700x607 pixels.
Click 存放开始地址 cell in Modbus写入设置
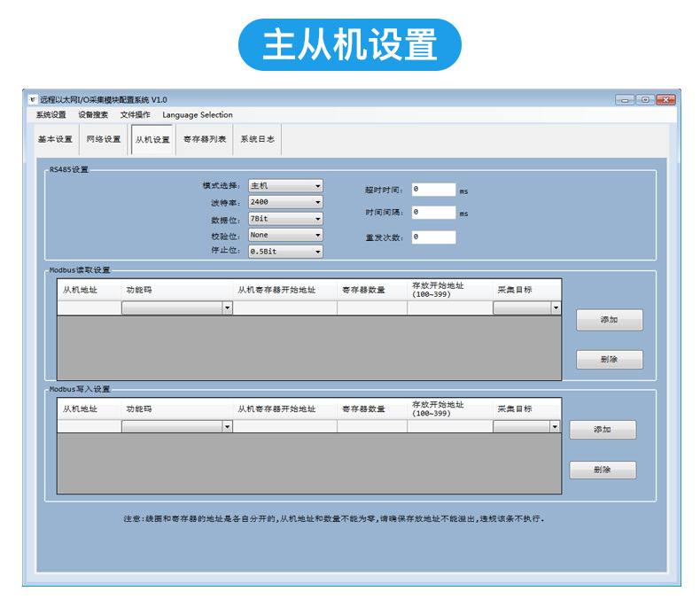(x=450, y=427)
